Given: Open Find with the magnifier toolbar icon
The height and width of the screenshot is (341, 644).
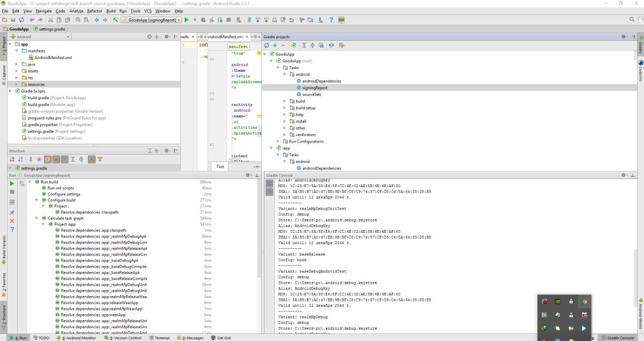Looking at the screenshot, I should [x=78, y=20].
